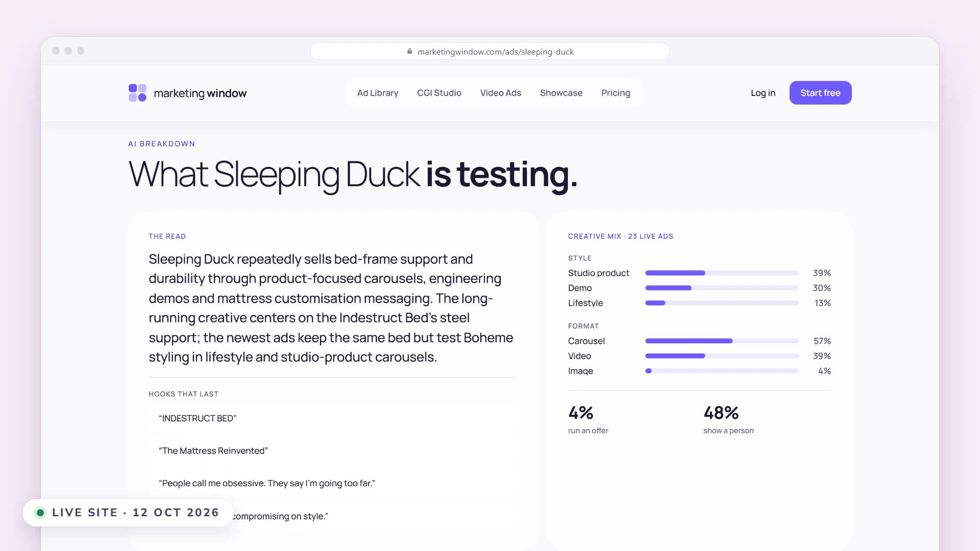Open the Ad Library nav item
This screenshot has height=551, width=980.
tap(378, 93)
